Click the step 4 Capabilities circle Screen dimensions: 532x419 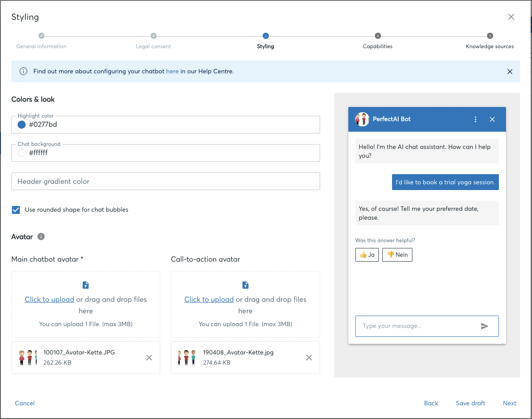tap(377, 36)
